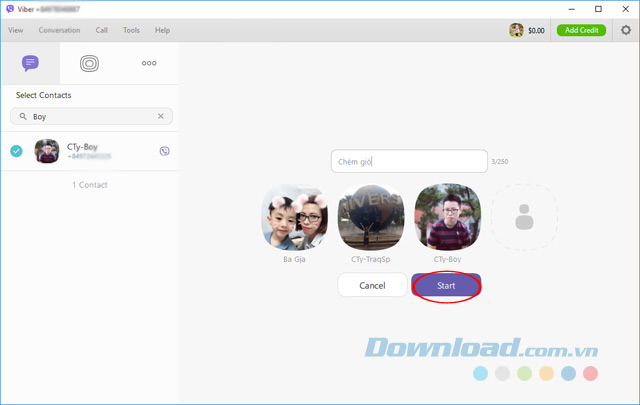Click the group name field 'Chém gió'
The image size is (640, 405).
(x=409, y=161)
